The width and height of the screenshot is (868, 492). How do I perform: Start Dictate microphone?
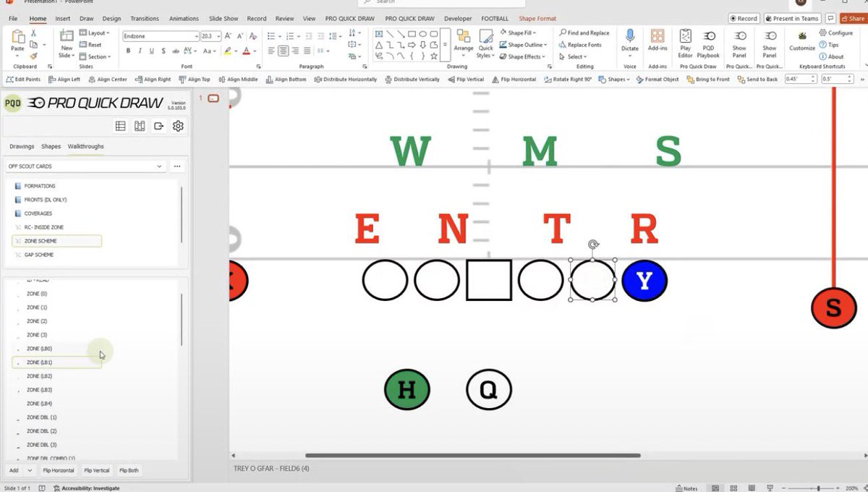click(630, 41)
